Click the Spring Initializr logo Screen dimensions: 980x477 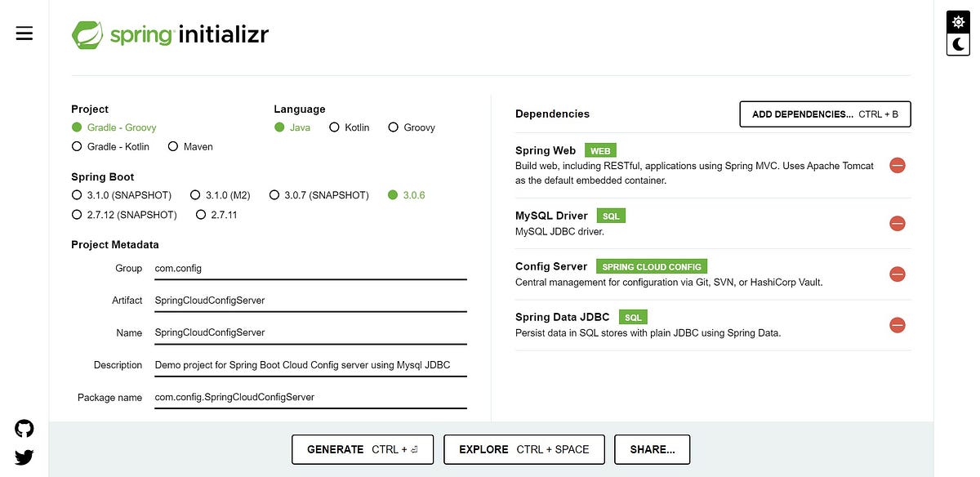tap(170, 33)
